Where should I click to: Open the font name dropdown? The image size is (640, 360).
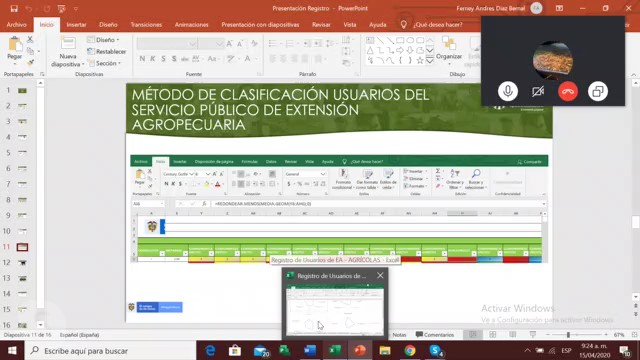(x=192, y=44)
